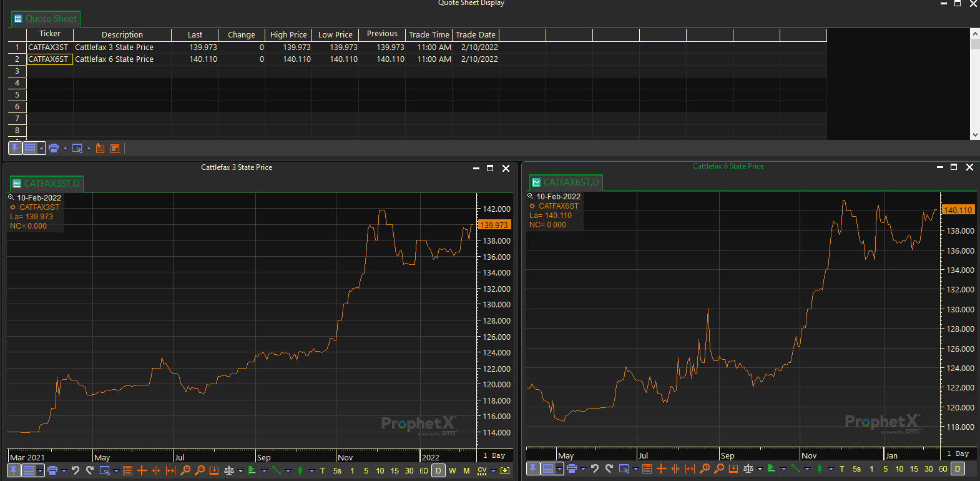980x481 pixels.
Task: Click the Last column header
Action: 195,34
